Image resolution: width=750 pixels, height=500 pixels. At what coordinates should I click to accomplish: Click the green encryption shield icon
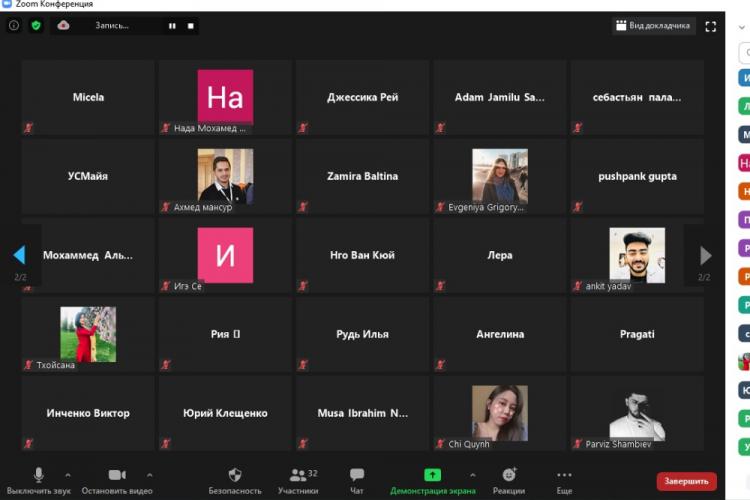tap(36, 25)
